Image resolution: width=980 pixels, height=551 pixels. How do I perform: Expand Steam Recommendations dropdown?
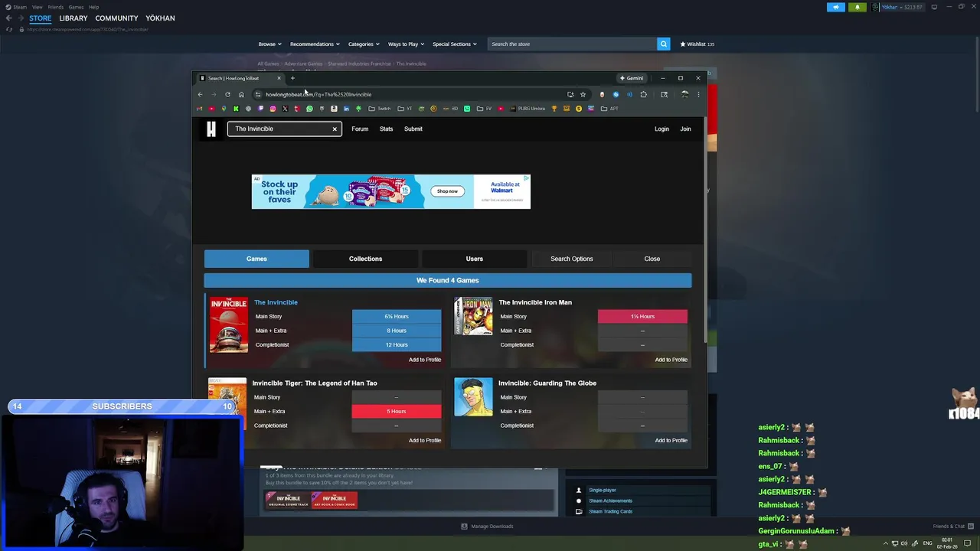point(314,44)
